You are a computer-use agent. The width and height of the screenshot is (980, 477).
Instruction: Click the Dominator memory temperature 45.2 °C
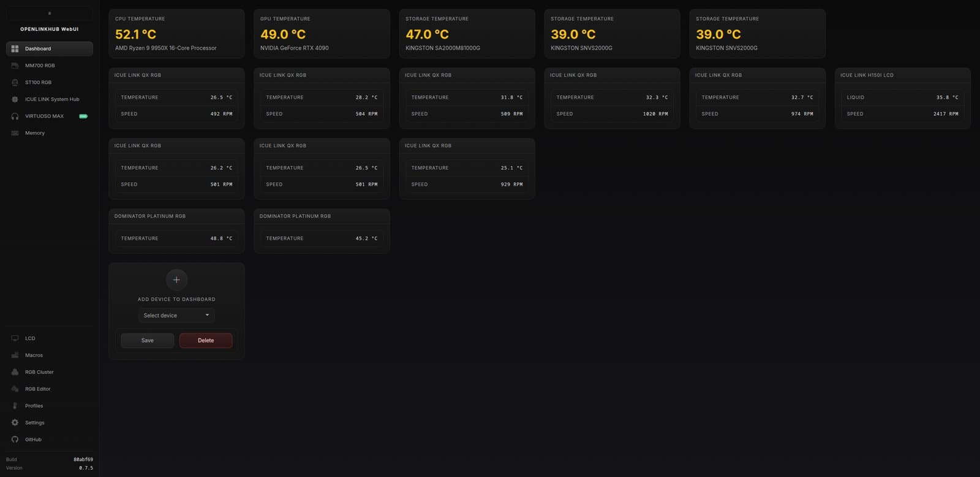coord(366,238)
